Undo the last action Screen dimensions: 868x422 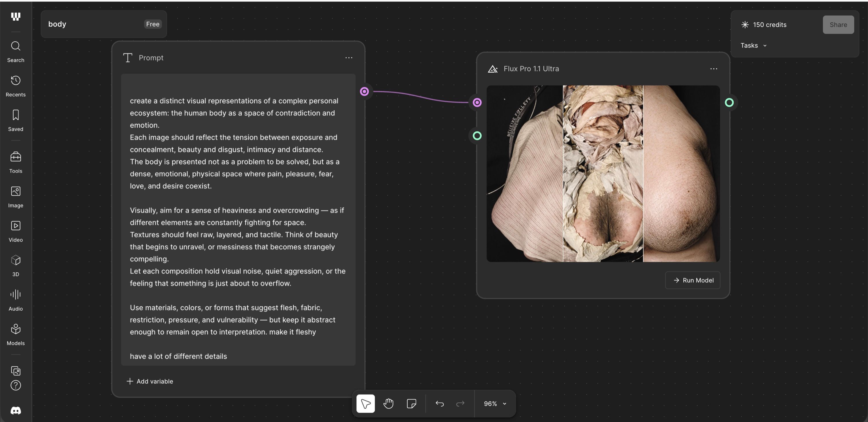coord(439,403)
